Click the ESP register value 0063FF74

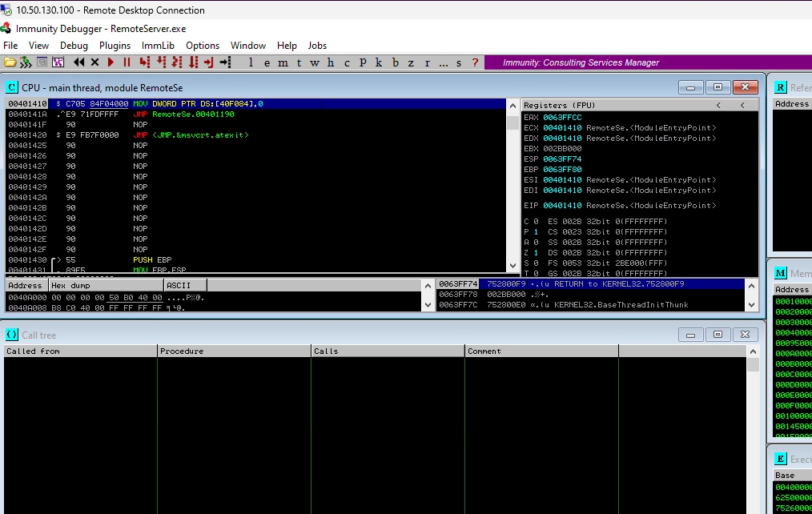562,159
